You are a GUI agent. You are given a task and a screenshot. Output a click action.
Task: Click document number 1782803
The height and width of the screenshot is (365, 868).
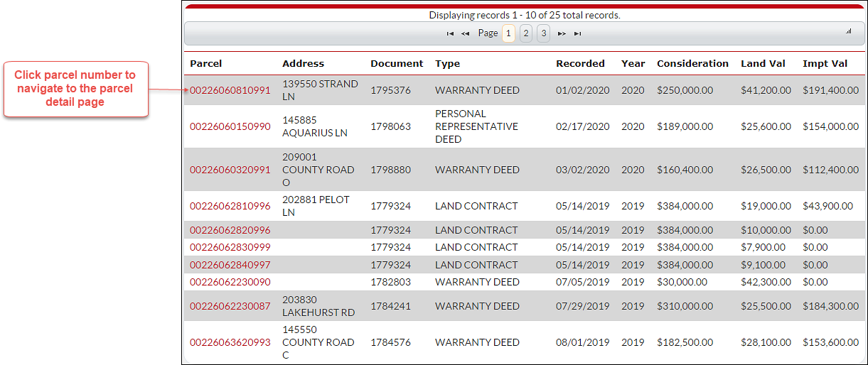[390, 282]
